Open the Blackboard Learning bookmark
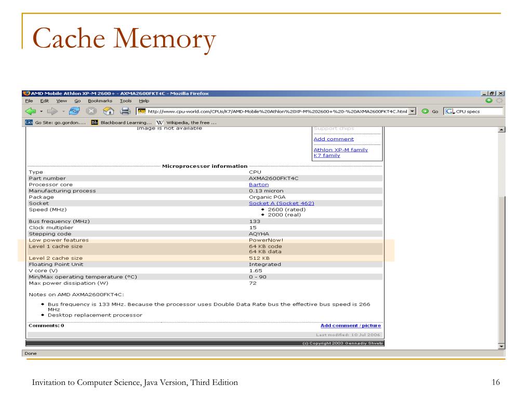This screenshot has width=532, height=399. click(121, 123)
